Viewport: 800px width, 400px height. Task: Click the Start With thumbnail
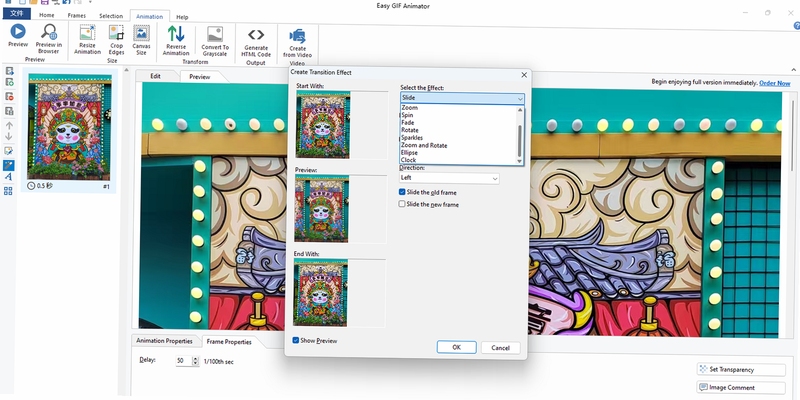coord(323,124)
